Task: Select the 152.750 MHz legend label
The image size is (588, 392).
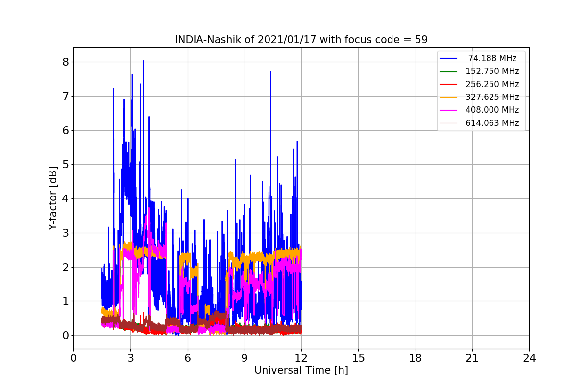Action: click(x=492, y=71)
